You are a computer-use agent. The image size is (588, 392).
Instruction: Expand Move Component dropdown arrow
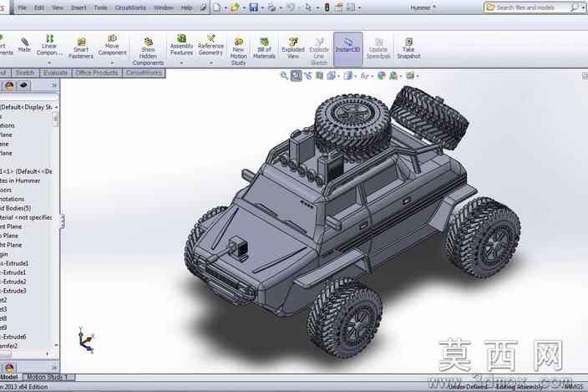(x=112, y=63)
